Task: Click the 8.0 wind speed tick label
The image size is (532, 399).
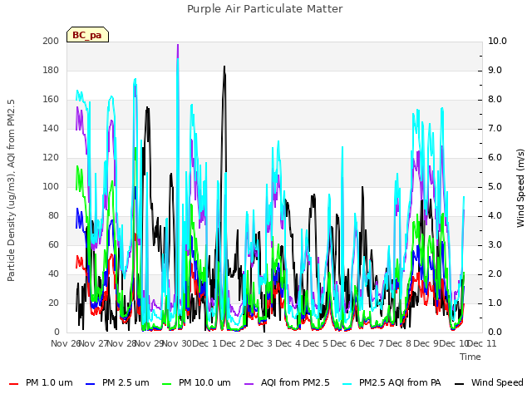Action: tap(495, 100)
